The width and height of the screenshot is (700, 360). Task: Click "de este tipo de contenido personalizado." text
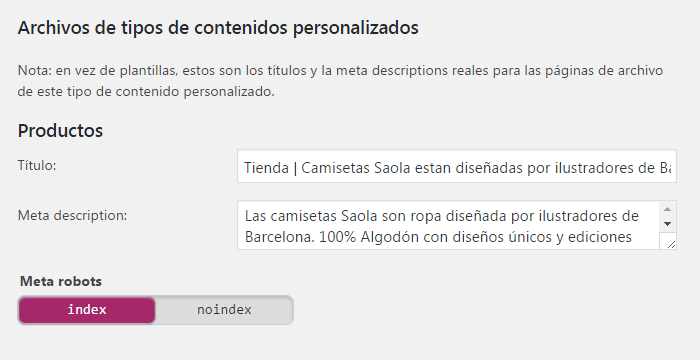point(146,92)
